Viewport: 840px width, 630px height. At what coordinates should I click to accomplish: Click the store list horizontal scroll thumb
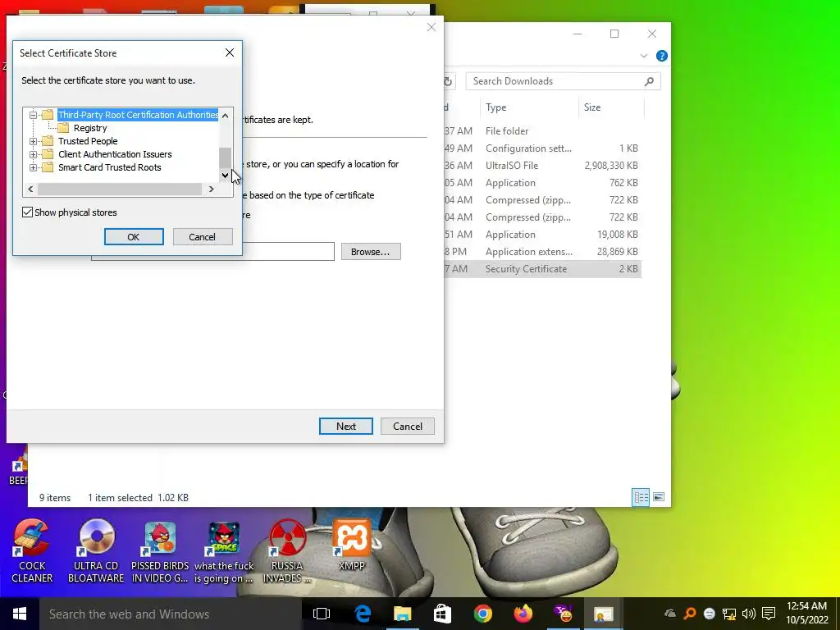(x=120, y=189)
